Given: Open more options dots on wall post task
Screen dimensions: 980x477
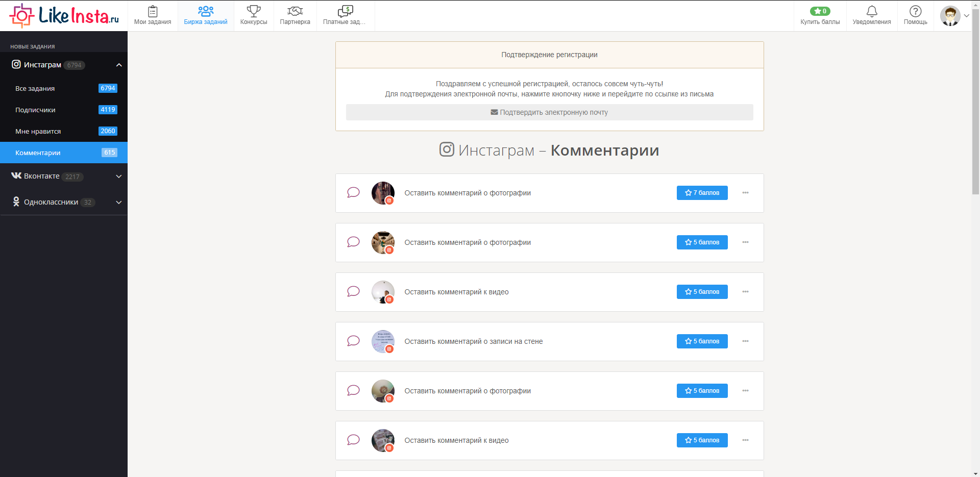Looking at the screenshot, I should pos(745,341).
